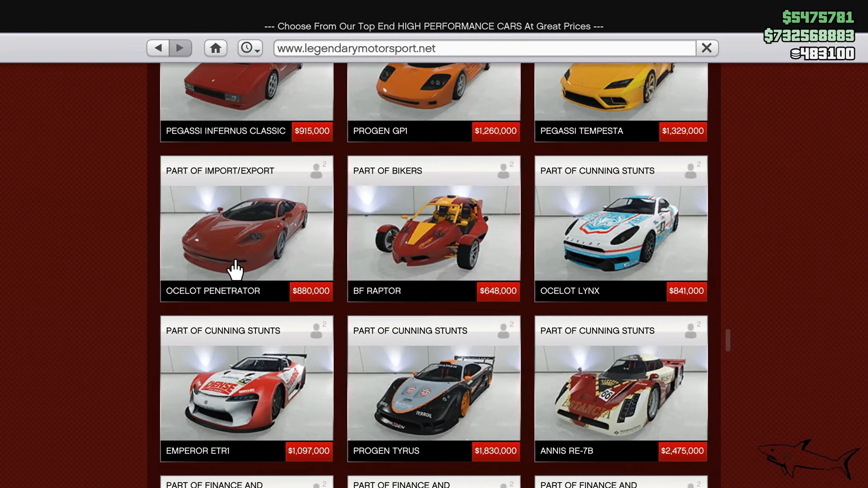Open the Pegassi Infernus Classic car image
The image size is (868, 488).
coord(247,92)
